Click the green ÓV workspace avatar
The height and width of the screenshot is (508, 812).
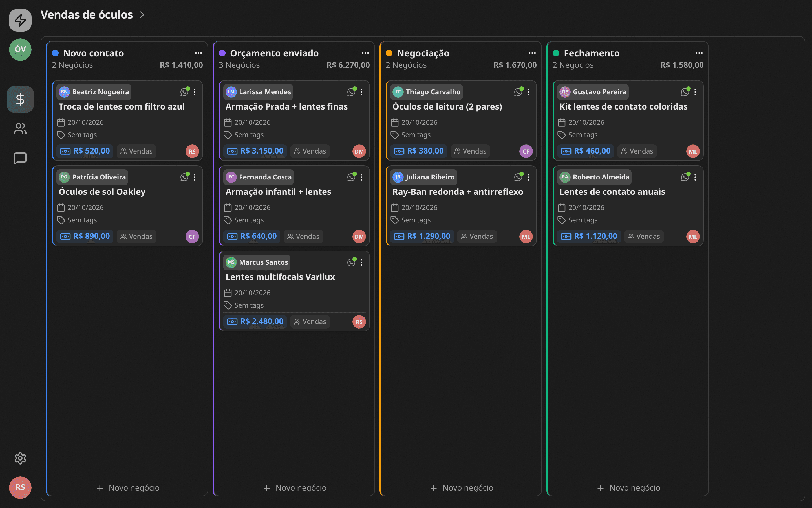(x=20, y=49)
